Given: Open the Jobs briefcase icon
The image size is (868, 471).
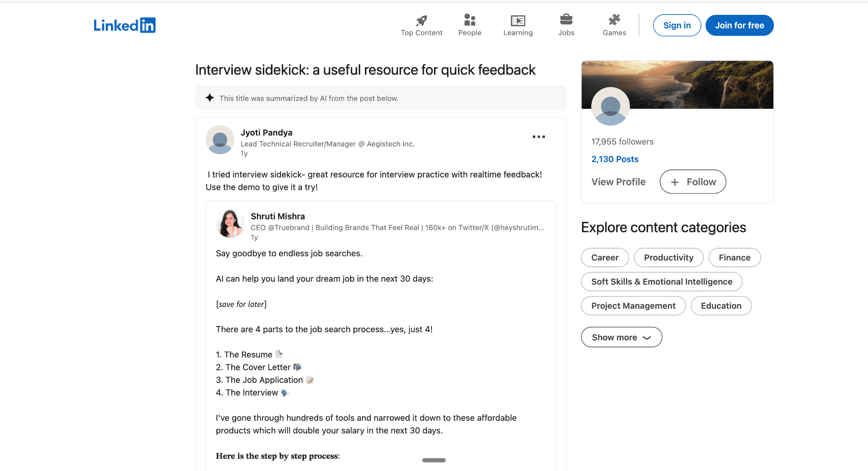Looking at the screenshot, I should pos(566,19).
